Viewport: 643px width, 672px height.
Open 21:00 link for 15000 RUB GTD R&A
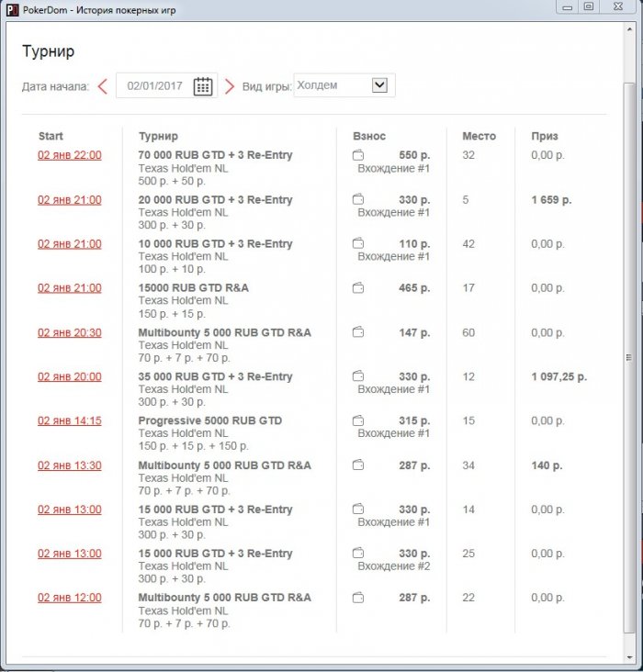[70, 288]
